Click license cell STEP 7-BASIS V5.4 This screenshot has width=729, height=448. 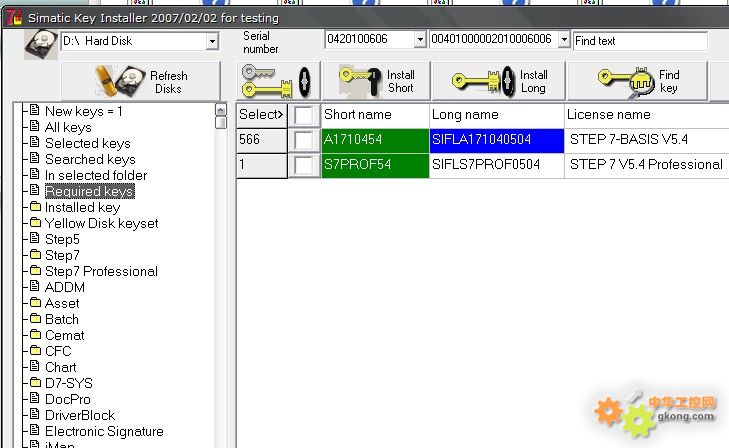pos(647,140)
